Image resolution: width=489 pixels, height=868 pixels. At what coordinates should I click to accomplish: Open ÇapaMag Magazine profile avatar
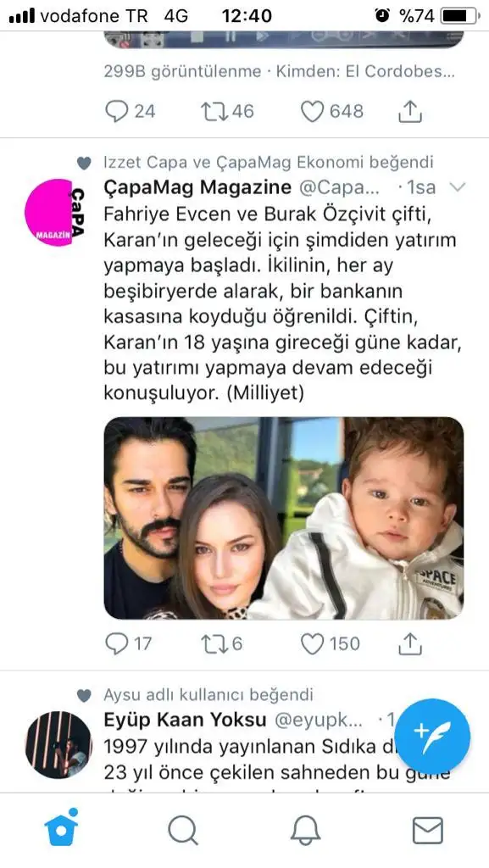55,213
